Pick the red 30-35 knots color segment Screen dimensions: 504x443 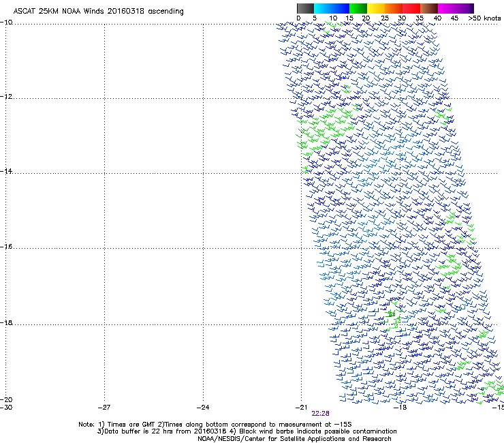point(411,8)
